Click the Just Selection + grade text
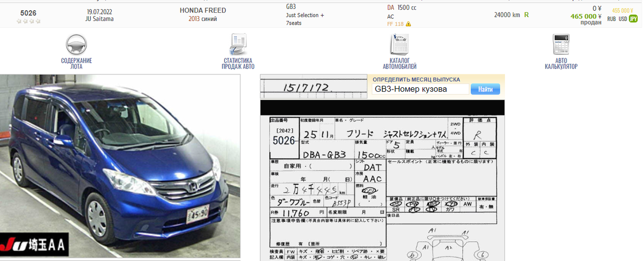 (x=305, y=15)
